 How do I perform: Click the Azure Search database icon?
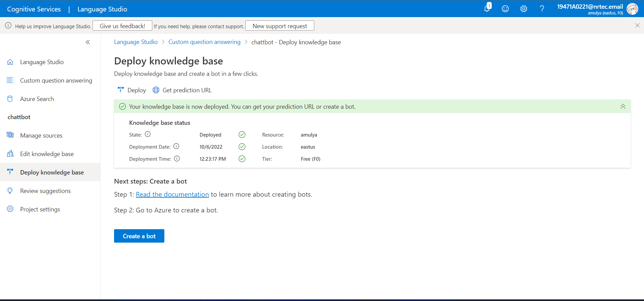10,99
